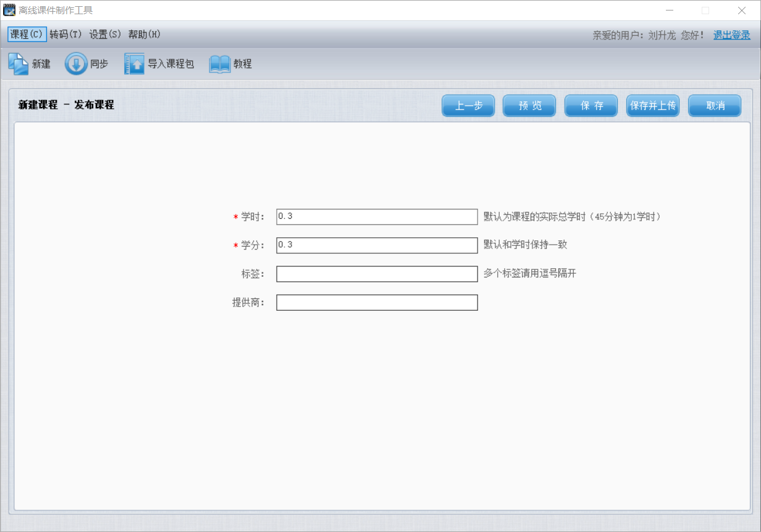Select the 提供商 provider input field

(x=377, y=303)
